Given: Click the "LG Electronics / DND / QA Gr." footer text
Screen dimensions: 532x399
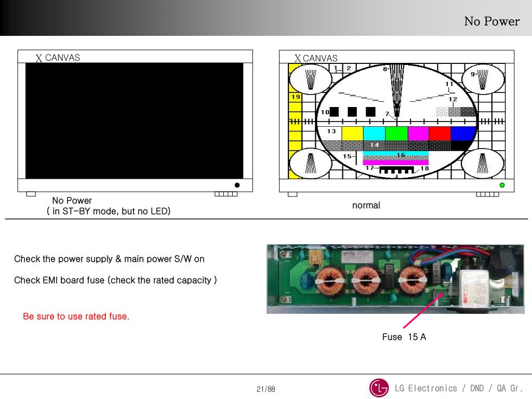Looking at the screenshot, I should tap(458, 388).
